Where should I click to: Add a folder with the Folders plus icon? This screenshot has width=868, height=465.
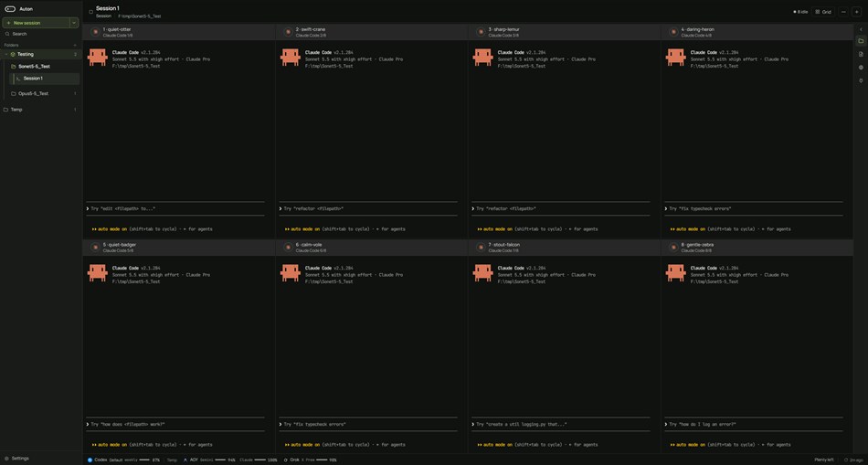click(75, 45)
